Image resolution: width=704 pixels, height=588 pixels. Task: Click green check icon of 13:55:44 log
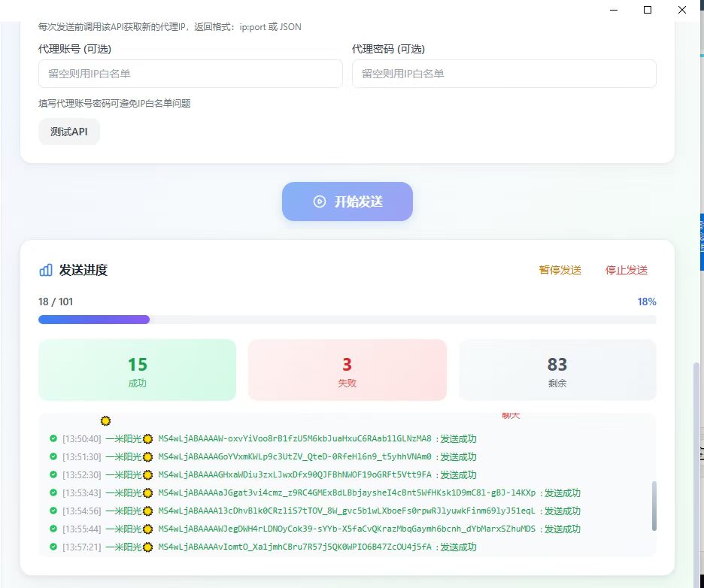[53, 529]
